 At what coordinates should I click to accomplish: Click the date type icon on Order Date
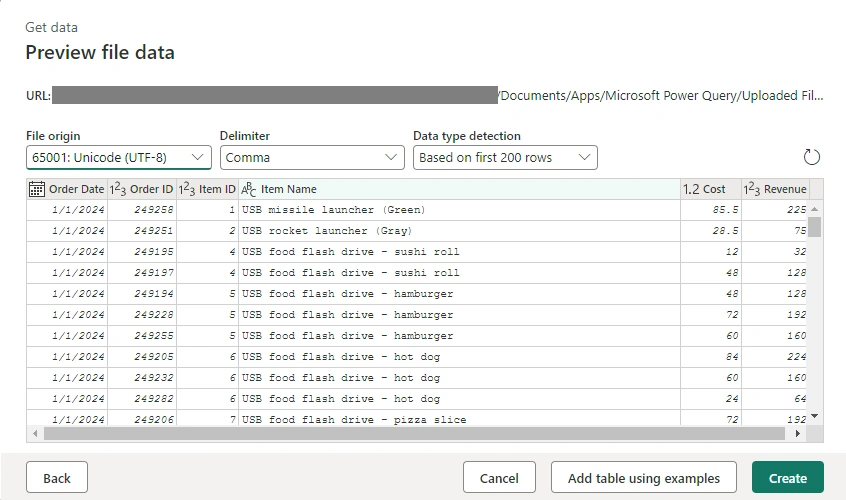(x=37, y=189)
